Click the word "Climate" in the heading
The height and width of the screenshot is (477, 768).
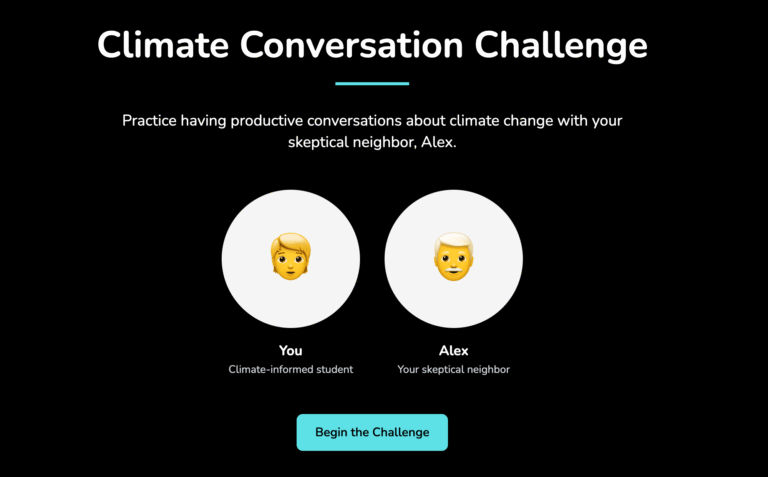(x=165, y=45)
